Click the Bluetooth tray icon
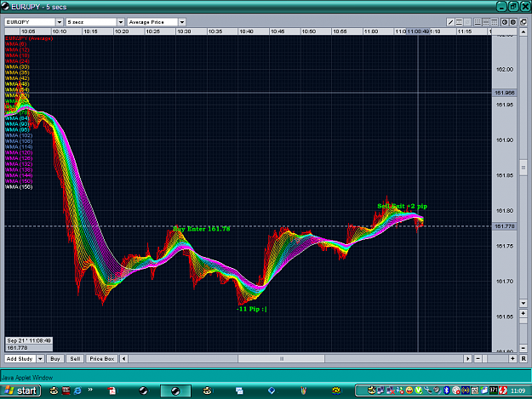The width and height of the screenshot is (532, 399). 447,390
